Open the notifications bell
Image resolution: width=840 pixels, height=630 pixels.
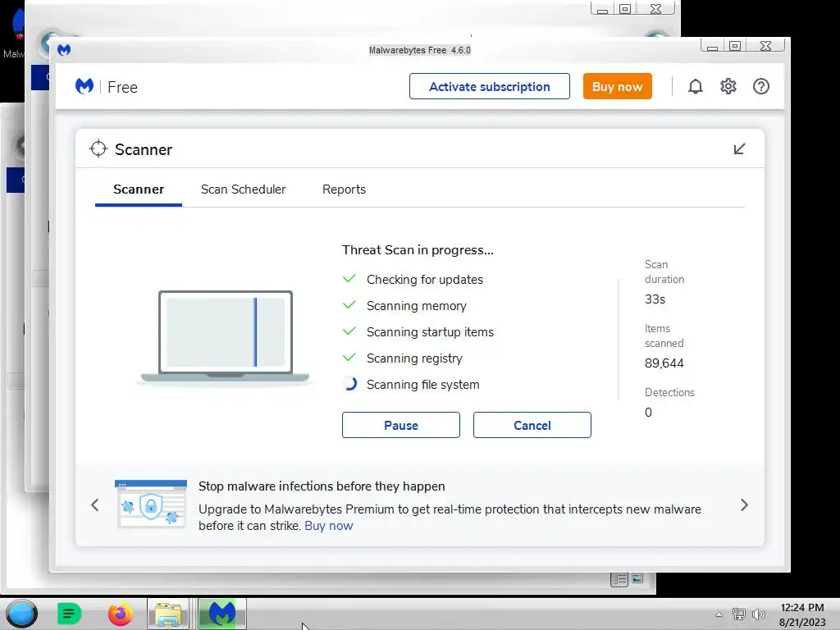click(695, 86)
